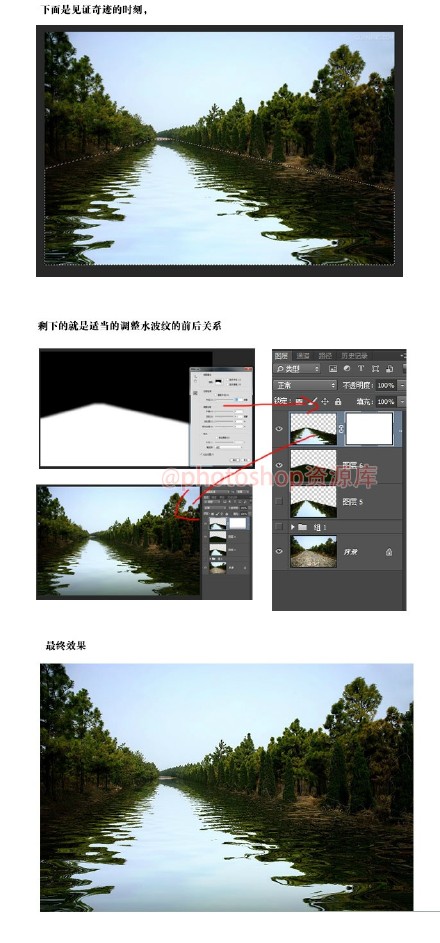Show the 图层 5 layer visibility
The width and height of the screenshot is (440, 943).
[x=278, y=501]
